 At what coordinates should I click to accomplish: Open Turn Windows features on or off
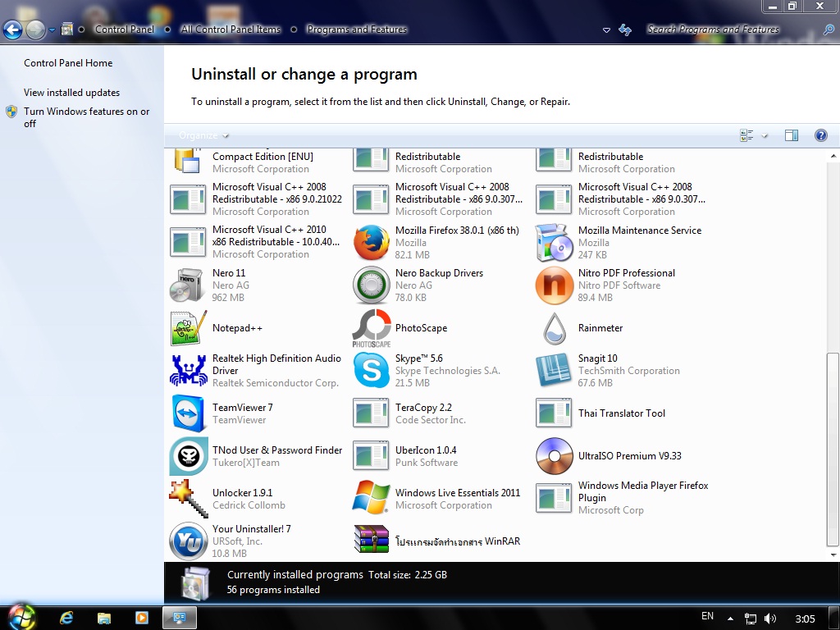click(x=86, y=117)
